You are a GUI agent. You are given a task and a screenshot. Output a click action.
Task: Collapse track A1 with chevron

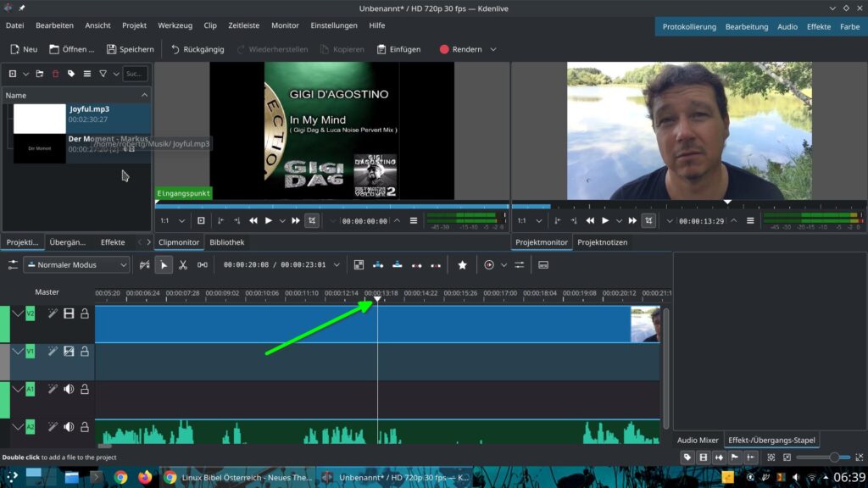18,390
